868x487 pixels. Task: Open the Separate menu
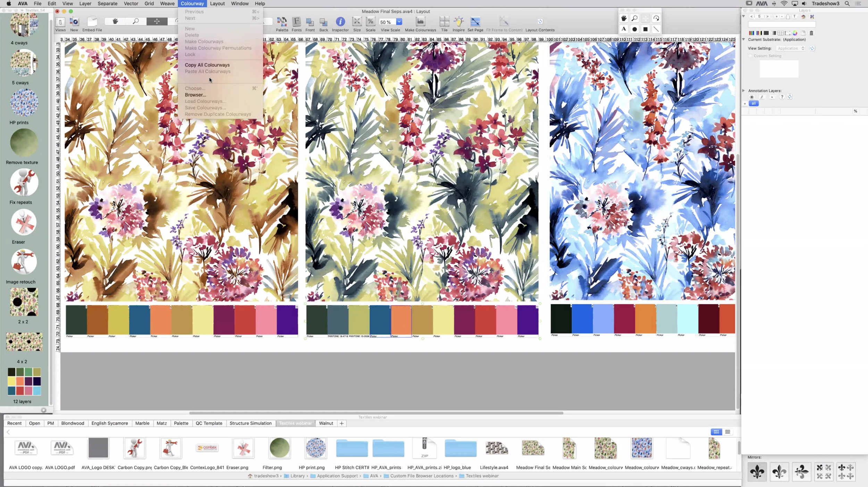coord(107,3)
